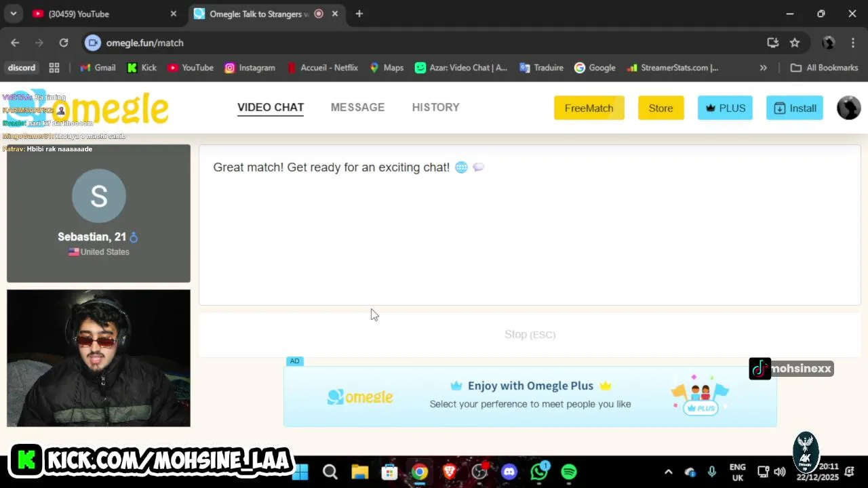This screenshot has width=868, height=488.
Task: Open the Google bookmark
Action: coord(595,68)
